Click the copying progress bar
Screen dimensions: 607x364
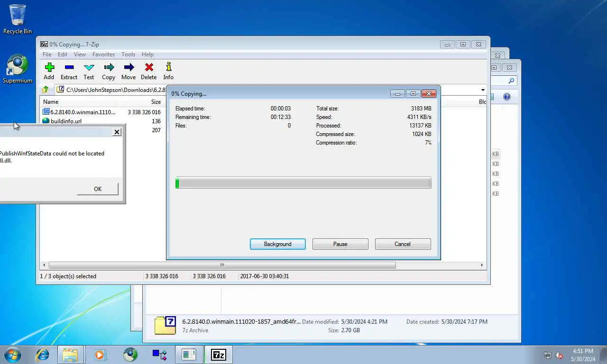tap(303, 183)
